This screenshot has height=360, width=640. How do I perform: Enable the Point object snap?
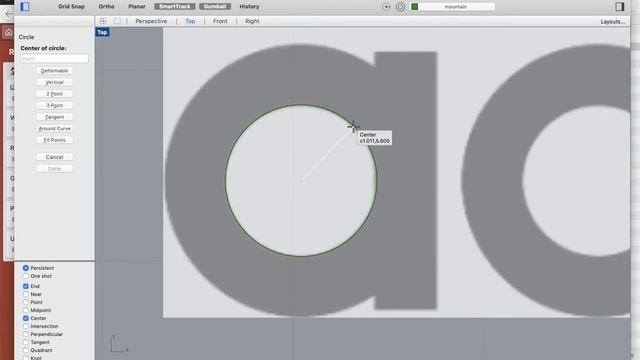pyautogui.click(x=26, y=302)
